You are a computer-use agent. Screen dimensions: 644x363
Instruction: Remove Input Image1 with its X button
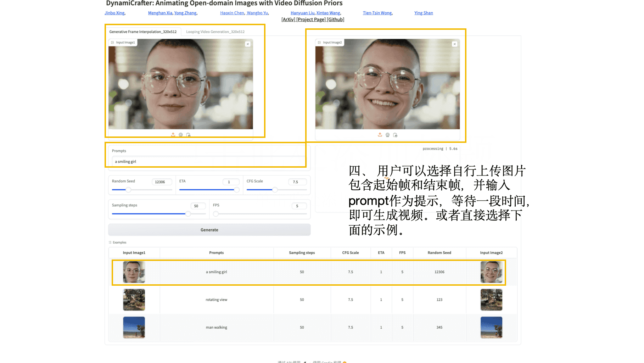(248, 44)
